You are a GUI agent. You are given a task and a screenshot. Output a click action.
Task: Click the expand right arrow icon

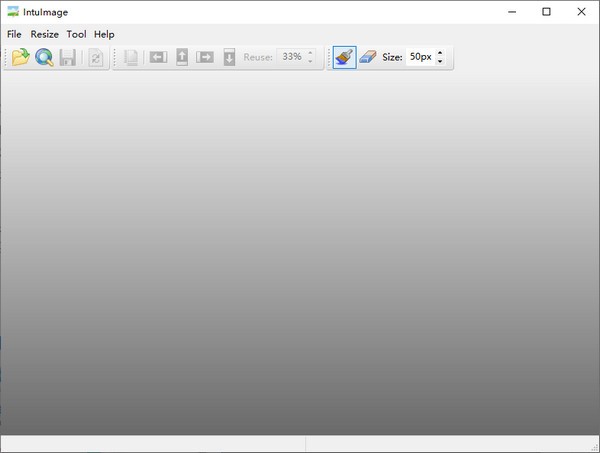(205, 57)
